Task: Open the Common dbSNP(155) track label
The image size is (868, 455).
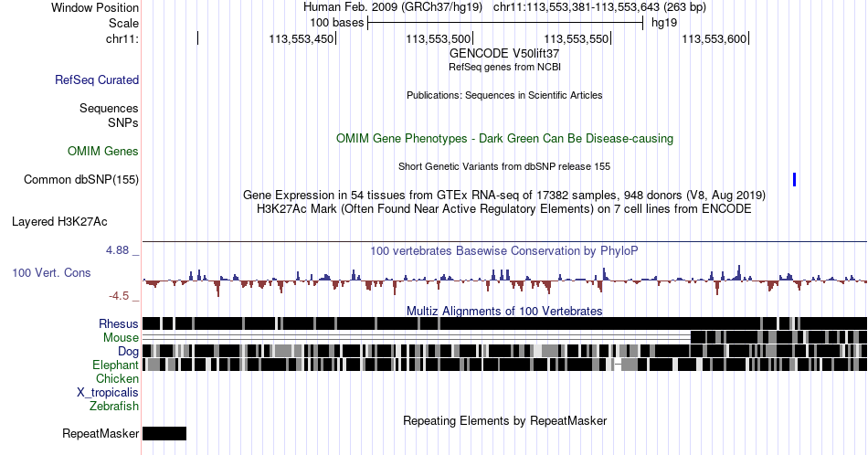Action: [x=81, y=179]
